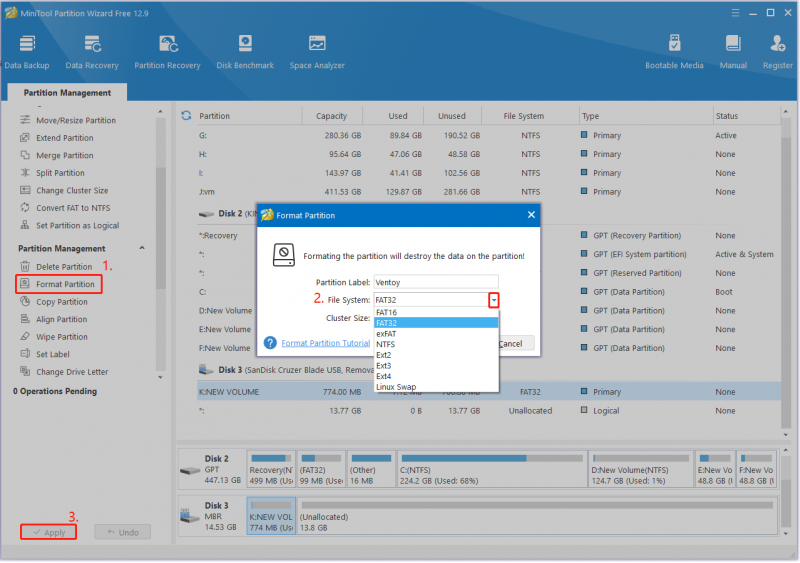Click the 0 Operations Pending label
Image resolution: width=800 pixels, height=563 pixels.
click(55, 391)
